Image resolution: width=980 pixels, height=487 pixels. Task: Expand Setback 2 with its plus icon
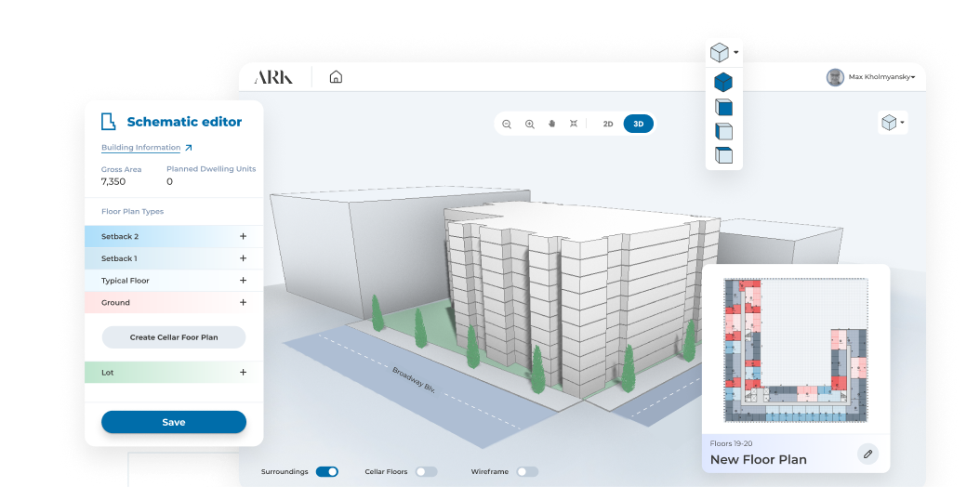243,237
